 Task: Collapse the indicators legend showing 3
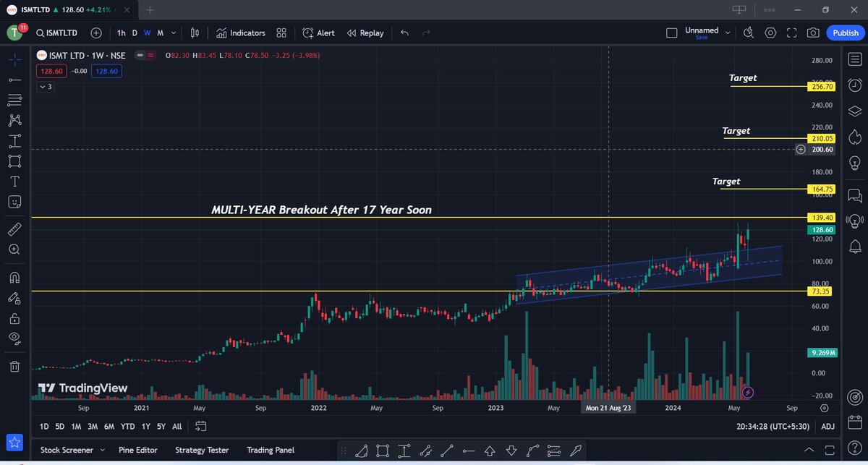(x=46, y=87)
